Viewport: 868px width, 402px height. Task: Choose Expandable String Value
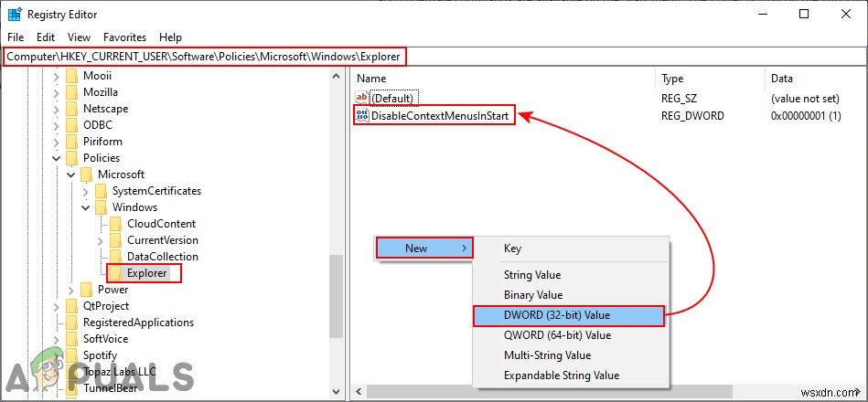coord(571,376)
